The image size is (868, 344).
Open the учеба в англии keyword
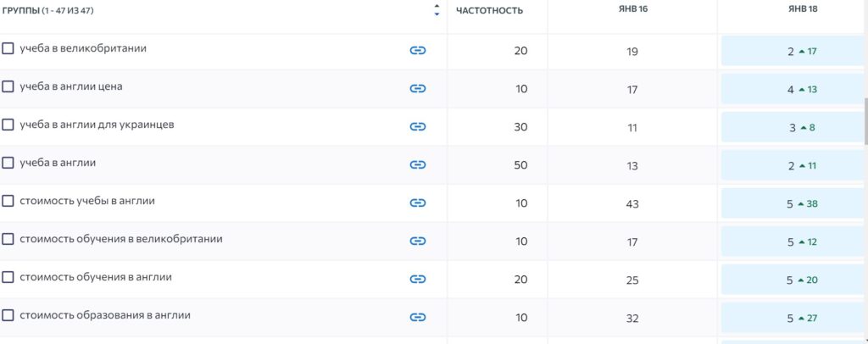(58, 164)
